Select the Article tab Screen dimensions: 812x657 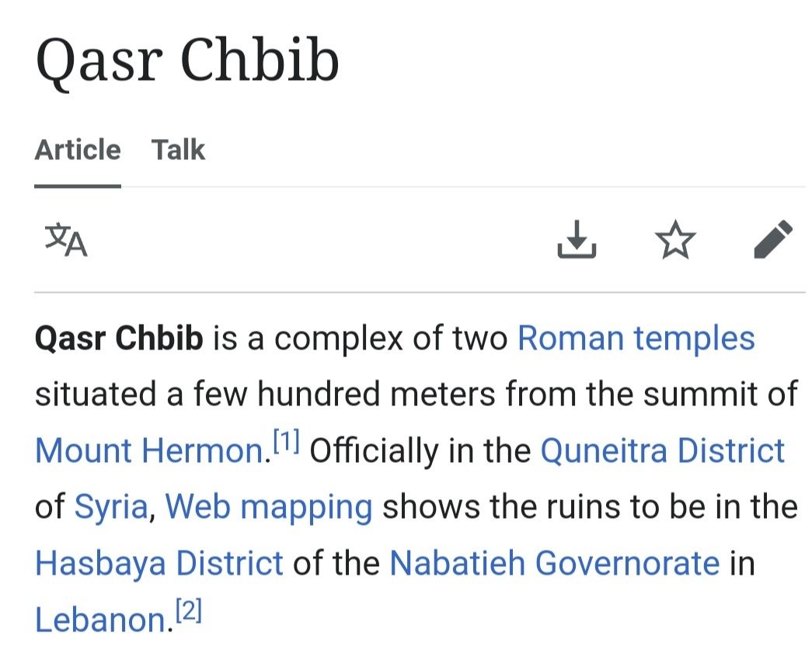pyautogui.click(x=78, y=149)
